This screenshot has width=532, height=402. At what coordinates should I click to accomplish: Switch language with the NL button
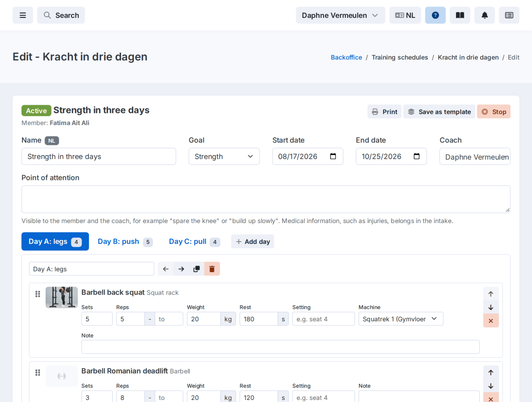pos(405,15)
